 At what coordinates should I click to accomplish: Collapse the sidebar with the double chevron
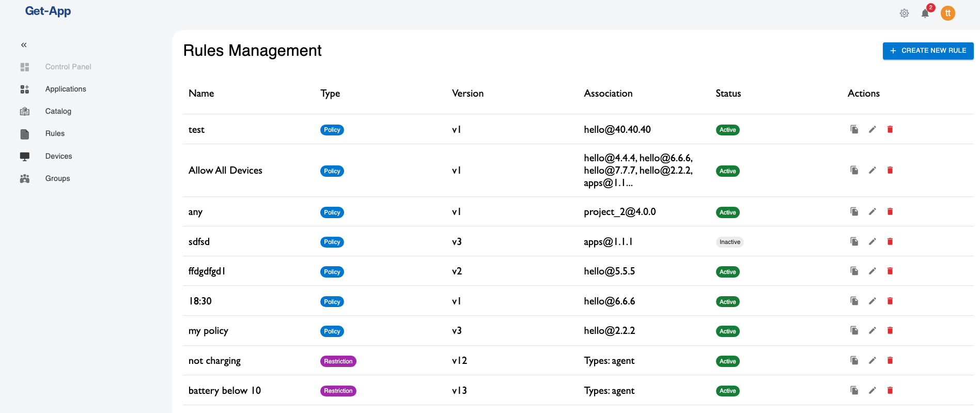pos(24,45)
